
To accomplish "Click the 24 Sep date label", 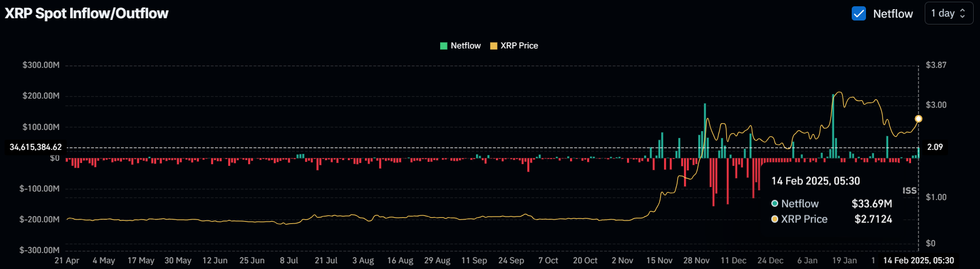I will tap(511, 260).
